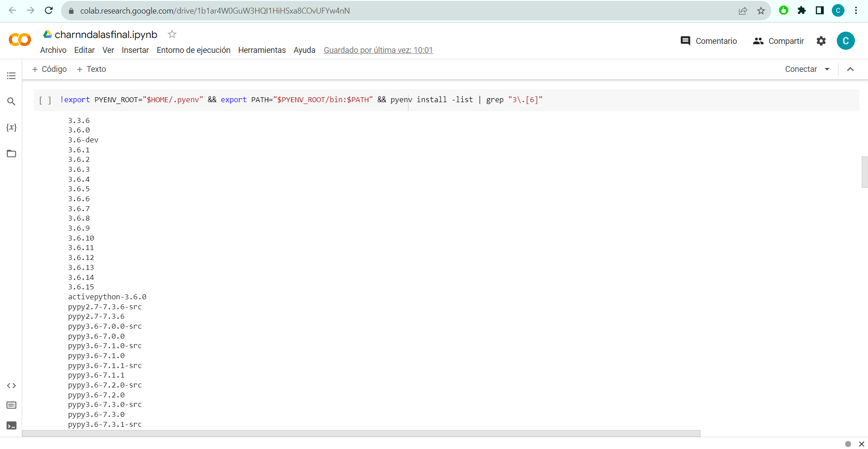
Task: Open the Herramientas menu
Action: [x=262, y=50]
